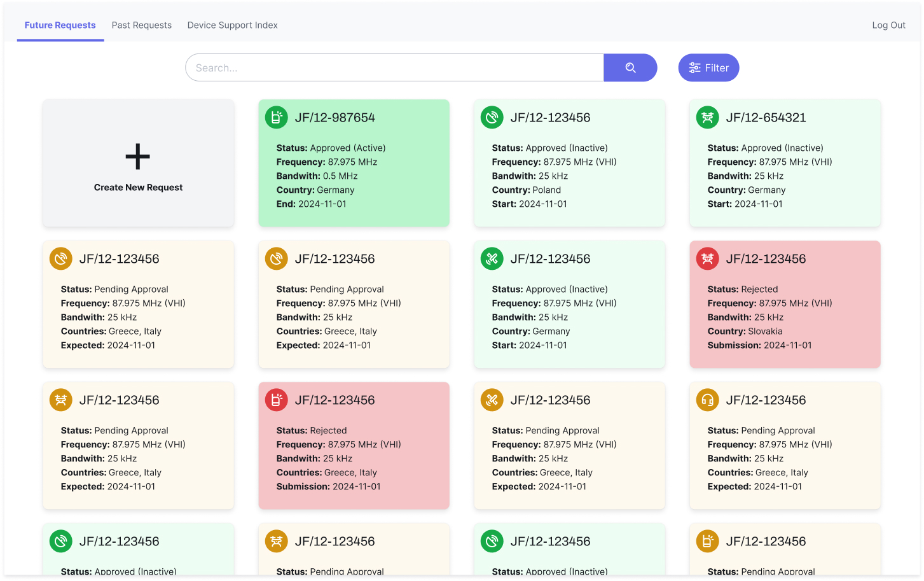Click the red drone icon on the Slovakia request
924x581 pixels.
[x=707, y=259]
